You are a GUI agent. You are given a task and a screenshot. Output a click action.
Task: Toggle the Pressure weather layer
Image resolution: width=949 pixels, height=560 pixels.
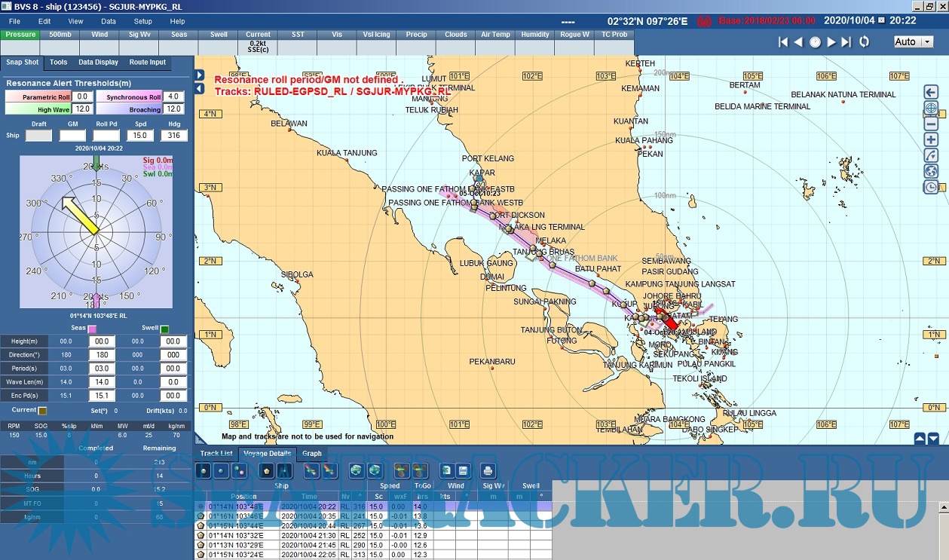[20, 35]
